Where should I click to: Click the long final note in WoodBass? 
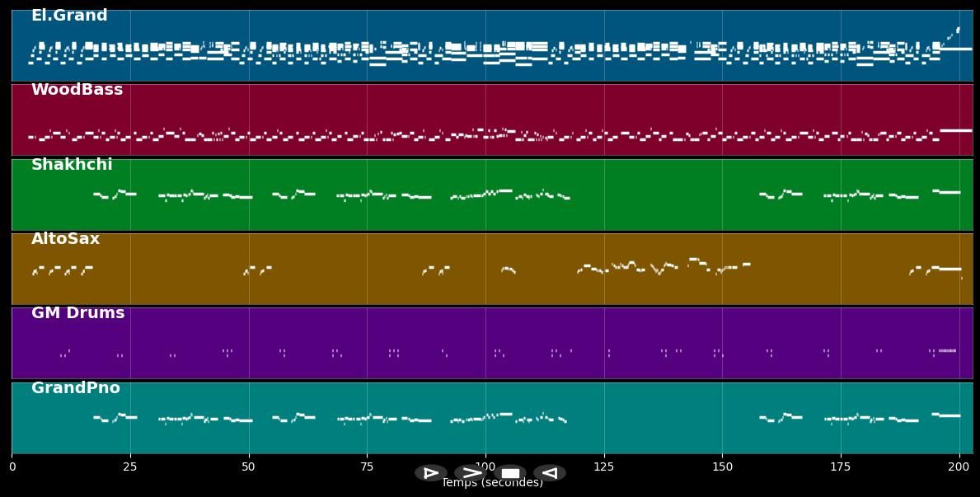pyautogui.click(x=956, y=130)
